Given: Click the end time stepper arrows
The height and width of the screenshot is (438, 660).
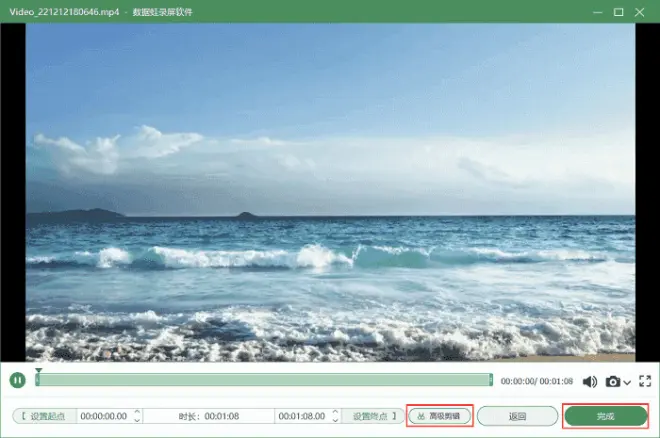Looking at the screenshot, I should (335, 416).
